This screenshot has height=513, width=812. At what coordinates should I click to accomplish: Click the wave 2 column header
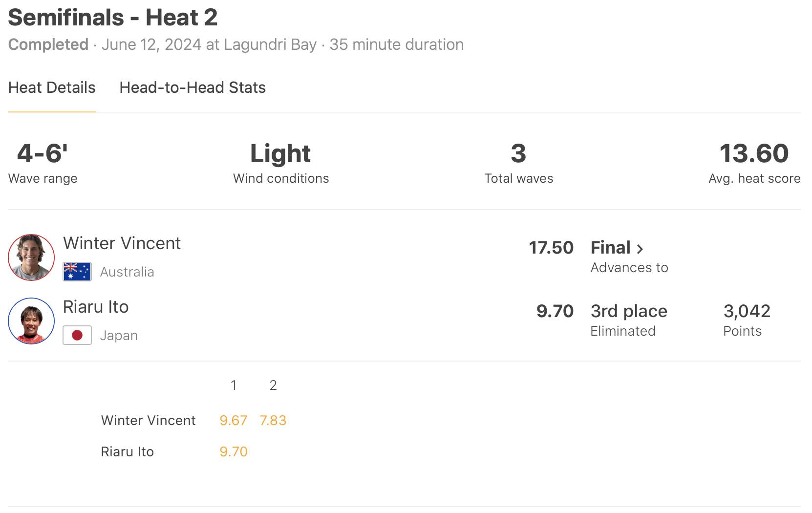coord(273,385)
